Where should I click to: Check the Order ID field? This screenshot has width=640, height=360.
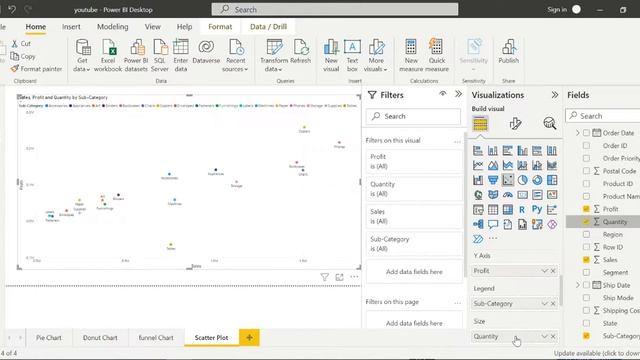(x=586, y=146)
